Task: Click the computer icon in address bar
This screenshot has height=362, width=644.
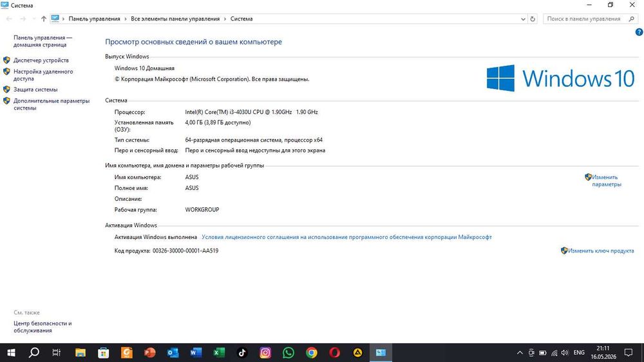Action: tap(55, 19)
